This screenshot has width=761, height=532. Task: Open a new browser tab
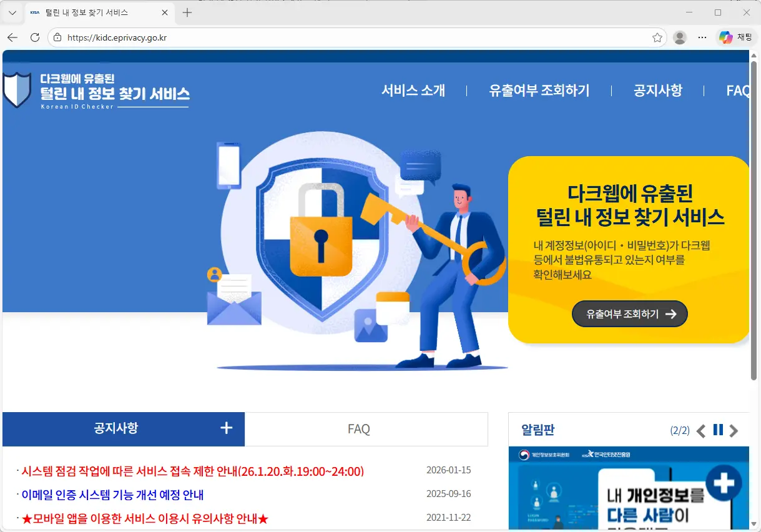tap(187, 12)
